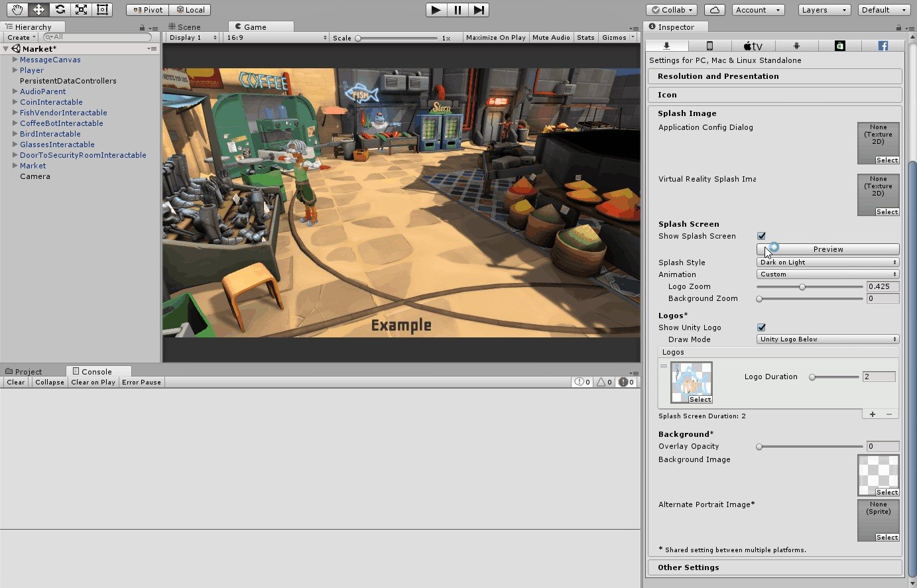The width and height of the screenshot is (917, 588).
Task: Select the Apple tvOS platform tab
Action: point(753,46)
